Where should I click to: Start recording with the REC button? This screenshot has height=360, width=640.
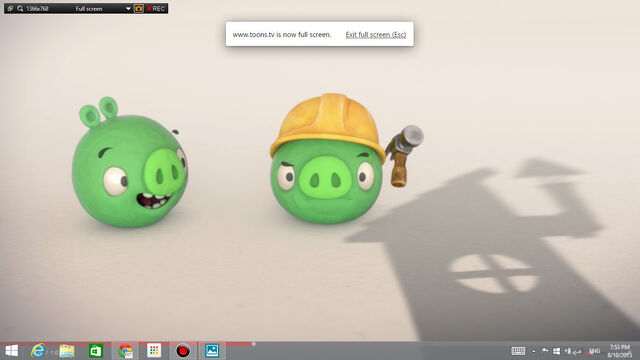click(x=156, y=9)
